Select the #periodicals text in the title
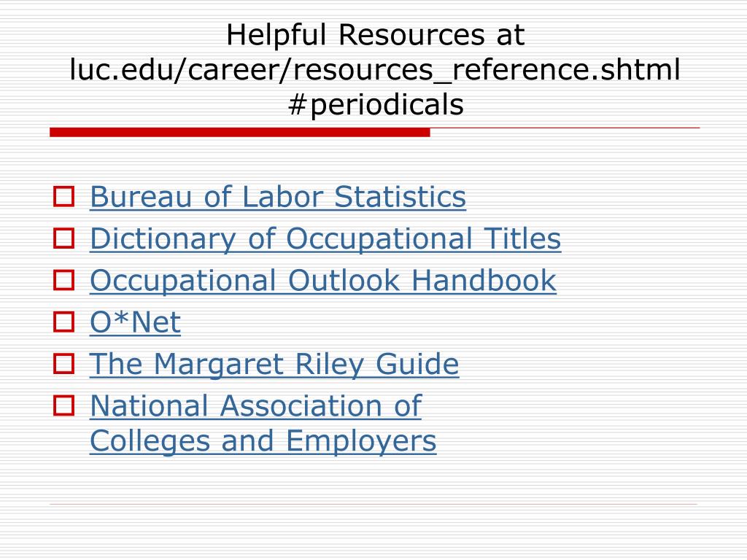The height and width of the screenshot is (560, 747). pos(376,105)
